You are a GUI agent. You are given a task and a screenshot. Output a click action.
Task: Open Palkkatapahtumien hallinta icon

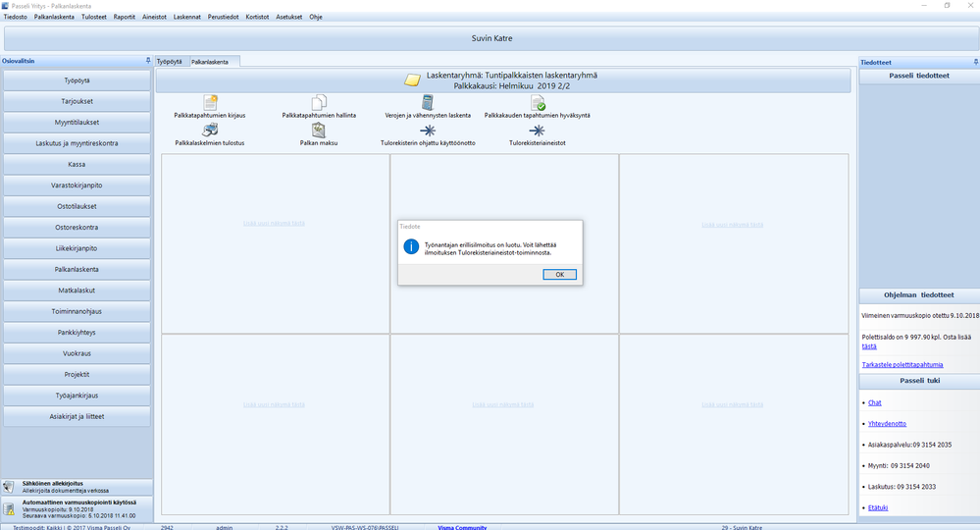(x=319, y=102)
